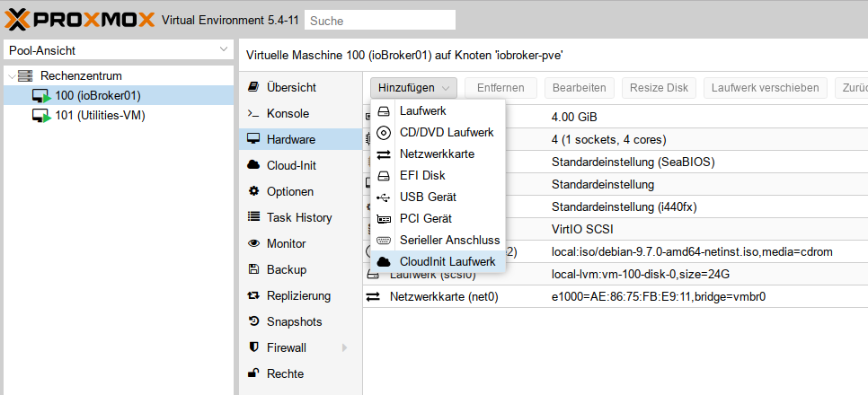Select the Standardeinstellung (SeaBIOS) value
The width and height of the screenshot is (868, 395).
point(633,162)
